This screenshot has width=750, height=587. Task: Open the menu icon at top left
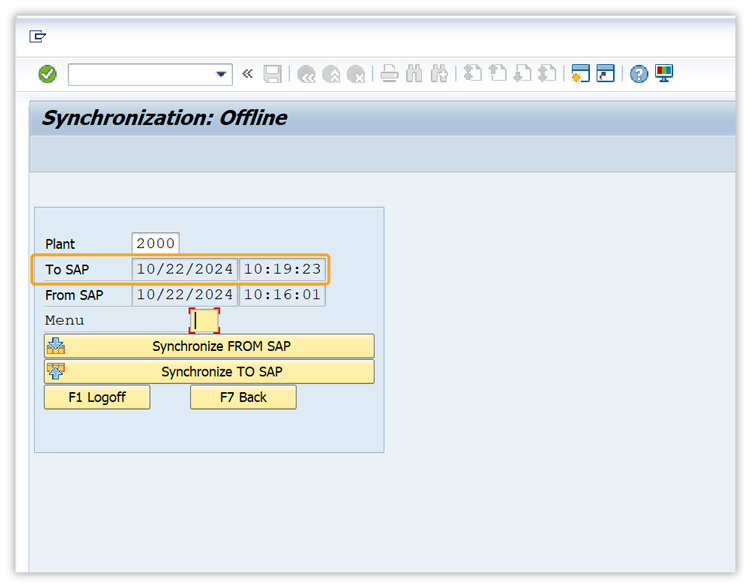(x=37, y=36)
